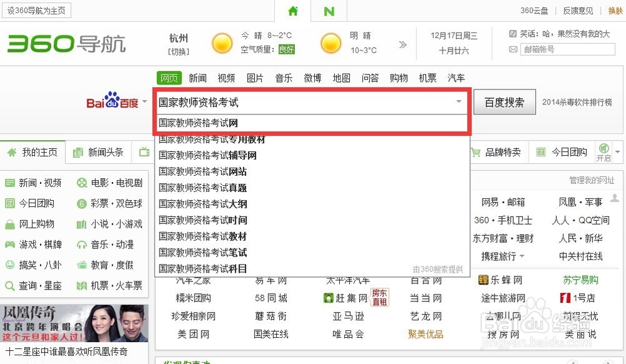The height and width of the screenshot is (364, 626).
Task: Click the magnifier icon for 查询·星座
Action: pos(9,286)
